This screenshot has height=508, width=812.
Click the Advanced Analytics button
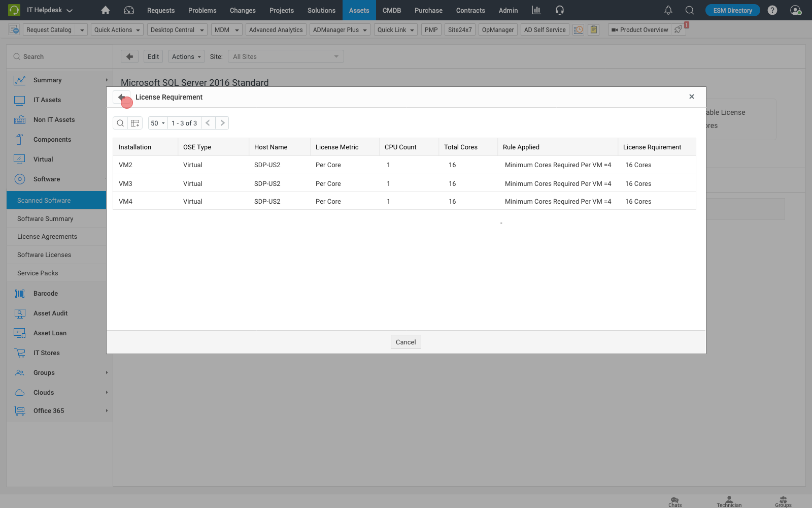click(x=276, y=30)
